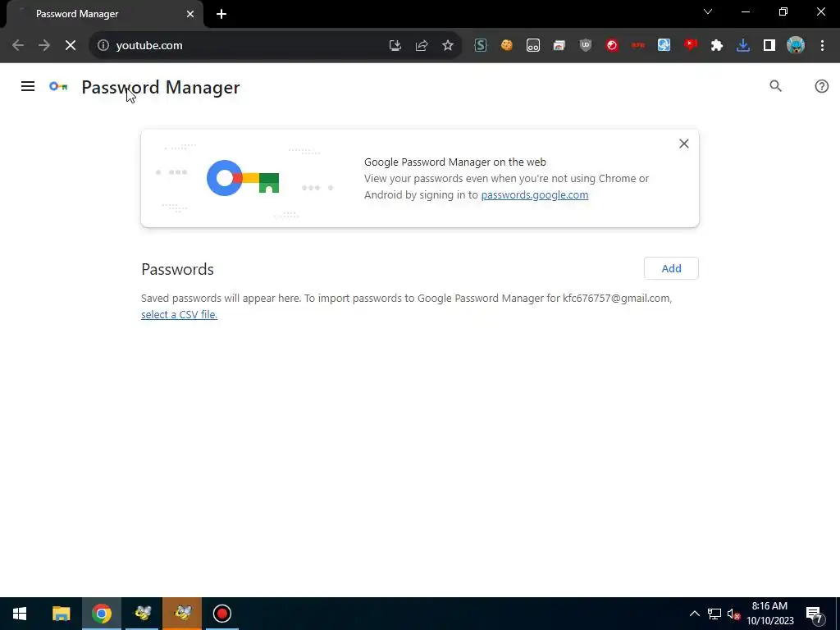Open the Extensions puzzle piece menu

pos(717,46)
